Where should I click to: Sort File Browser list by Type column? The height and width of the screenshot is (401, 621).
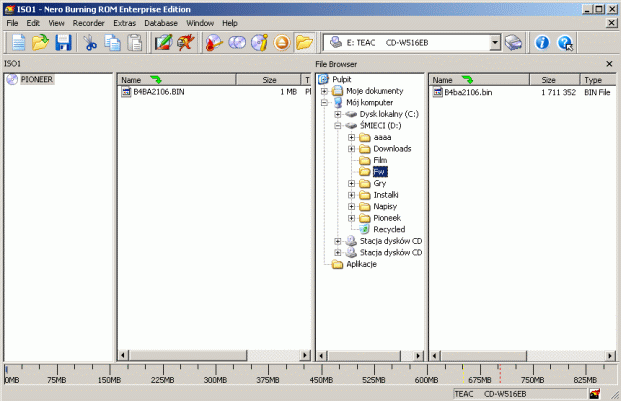[x=598, y=80]
